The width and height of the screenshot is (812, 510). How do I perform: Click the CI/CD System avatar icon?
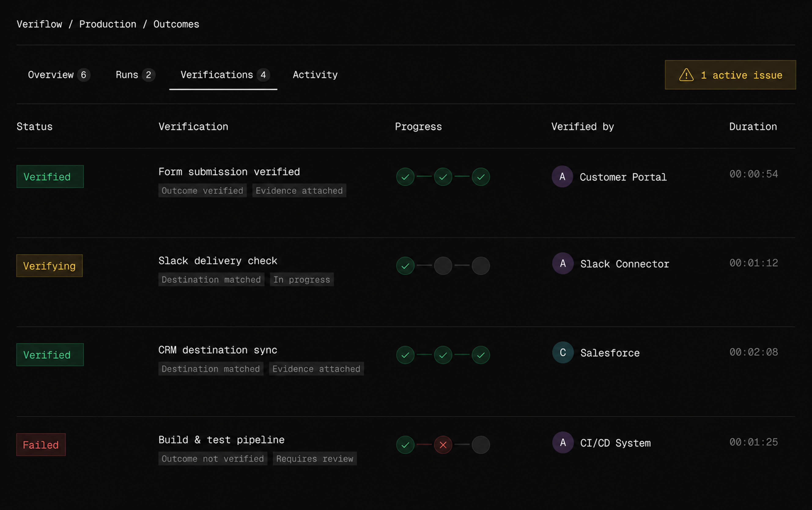tap(562, 443)
